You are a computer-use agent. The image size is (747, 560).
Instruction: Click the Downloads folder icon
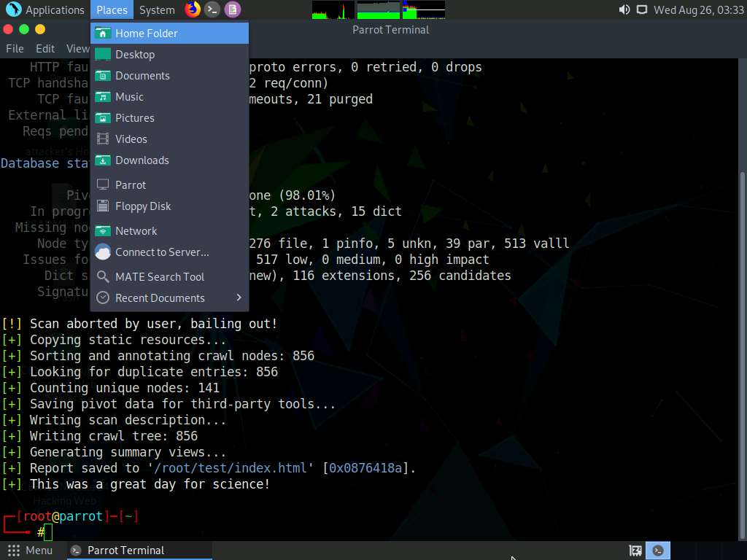(102, 160)
